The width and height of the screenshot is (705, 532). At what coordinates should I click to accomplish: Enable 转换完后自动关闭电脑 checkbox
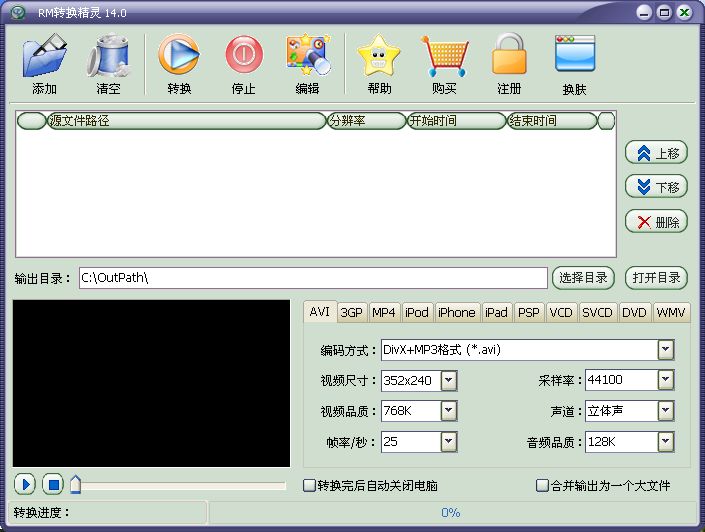click(x=310, y=486)
